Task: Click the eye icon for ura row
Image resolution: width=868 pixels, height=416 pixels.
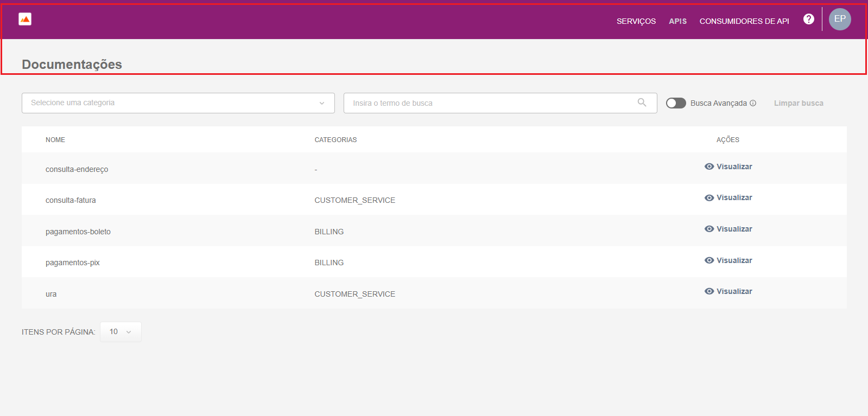Action: tap(709, 291)
